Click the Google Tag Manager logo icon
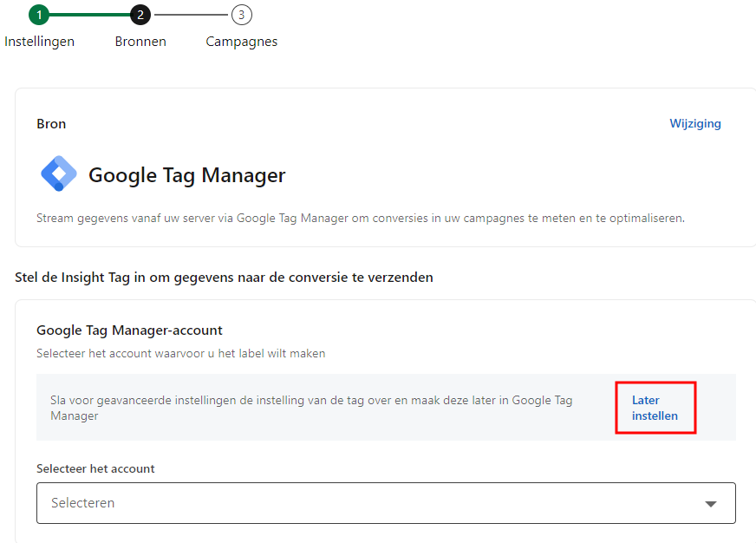 pos(59,174)
